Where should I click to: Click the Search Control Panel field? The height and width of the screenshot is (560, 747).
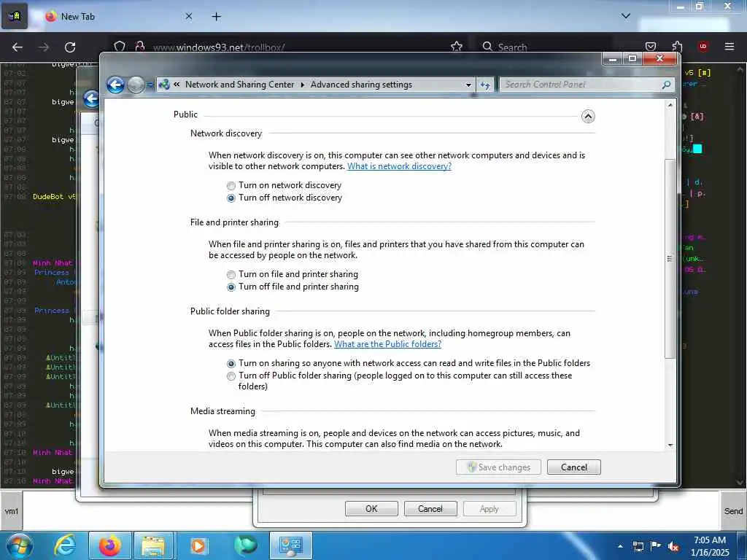click(x=581, y=85)
